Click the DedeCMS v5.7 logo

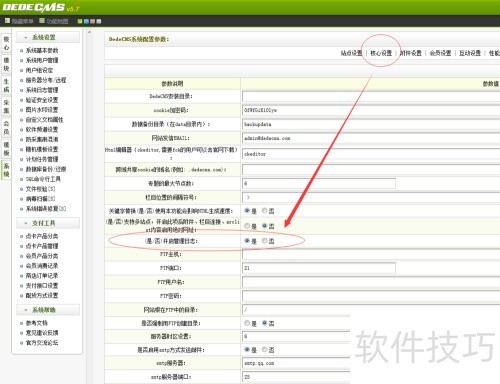[x=41, y=7]
